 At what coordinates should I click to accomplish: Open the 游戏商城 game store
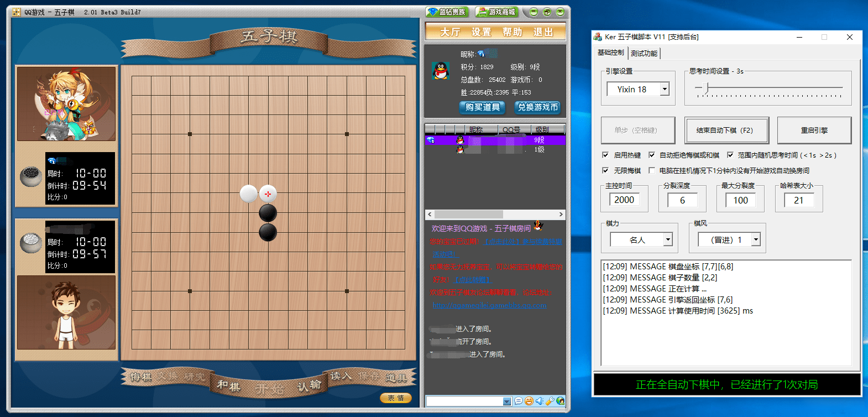(496, 12)
